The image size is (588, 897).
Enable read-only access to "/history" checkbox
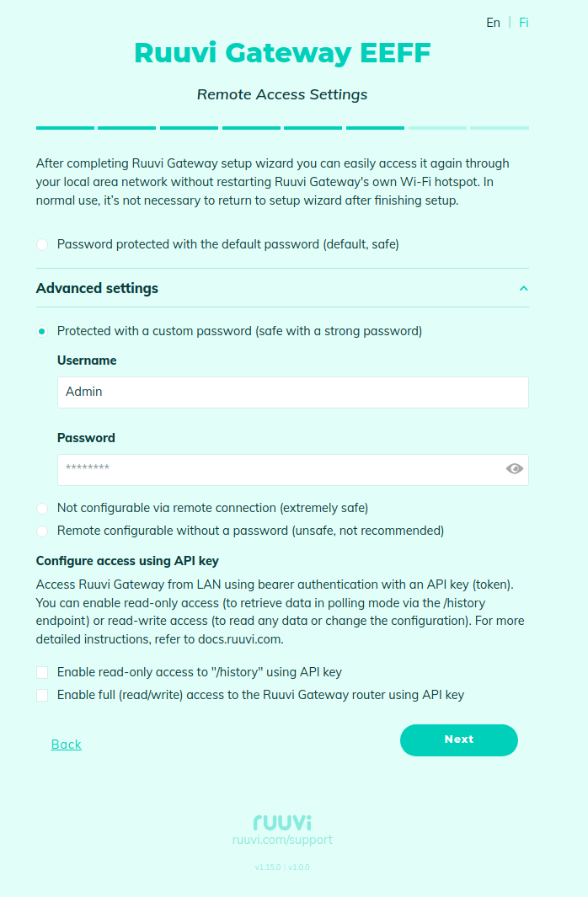[42, 672]
